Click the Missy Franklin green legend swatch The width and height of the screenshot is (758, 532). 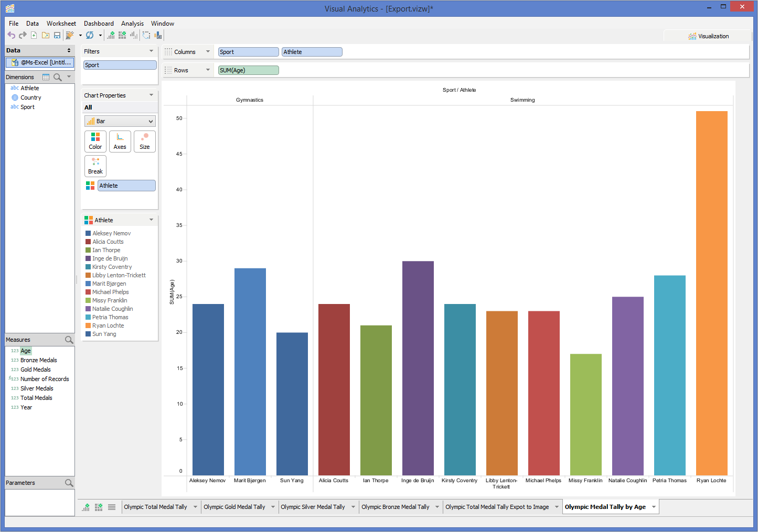tap(88, 300)
